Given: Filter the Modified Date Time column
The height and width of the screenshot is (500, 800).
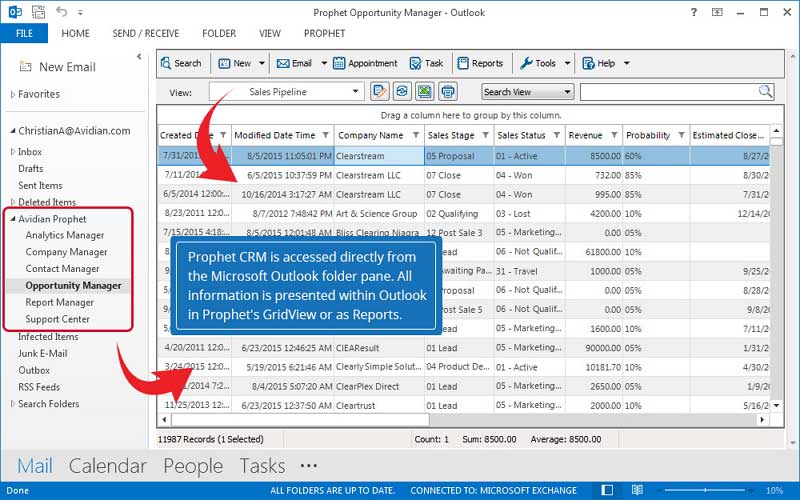Looking at the screenshot, I should pos(326,135).
